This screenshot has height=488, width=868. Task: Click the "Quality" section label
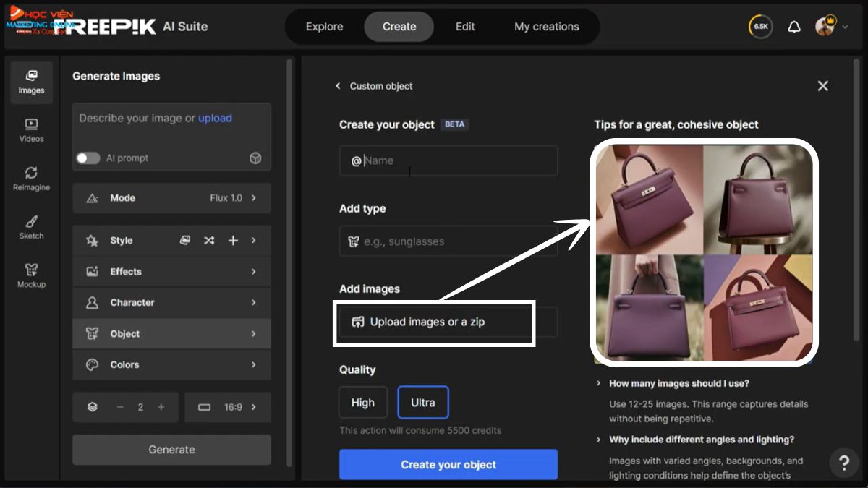[357, 370]
